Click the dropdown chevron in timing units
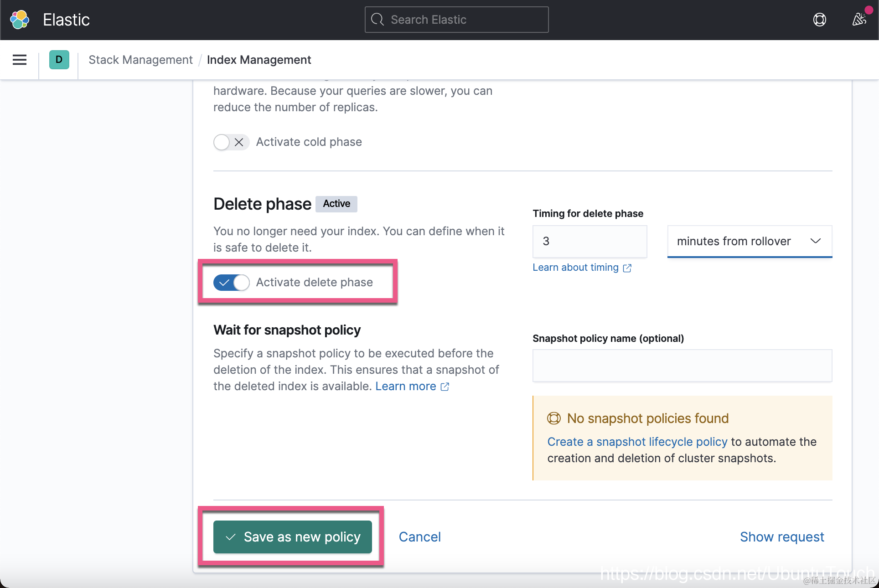Image resolution: width=879 pixels, height=588 pixels. pyautogui.click(x=816, y=241)
